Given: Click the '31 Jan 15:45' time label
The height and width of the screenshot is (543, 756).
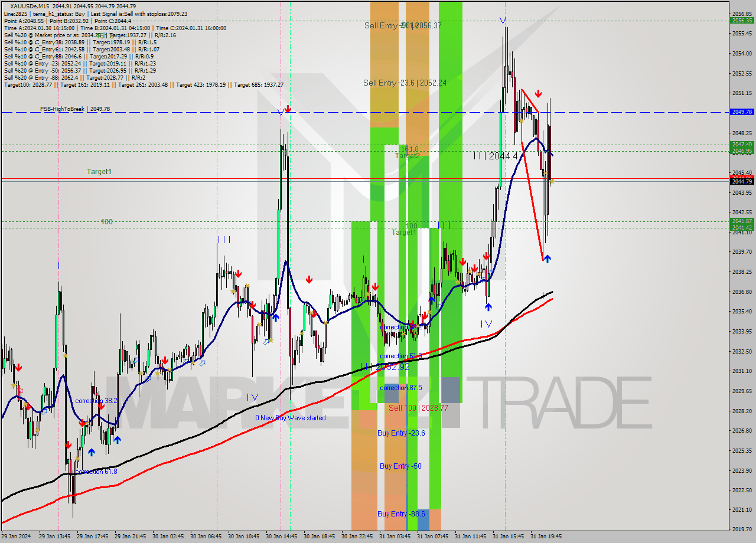Looking at the screenshot, I should point(509,537).
